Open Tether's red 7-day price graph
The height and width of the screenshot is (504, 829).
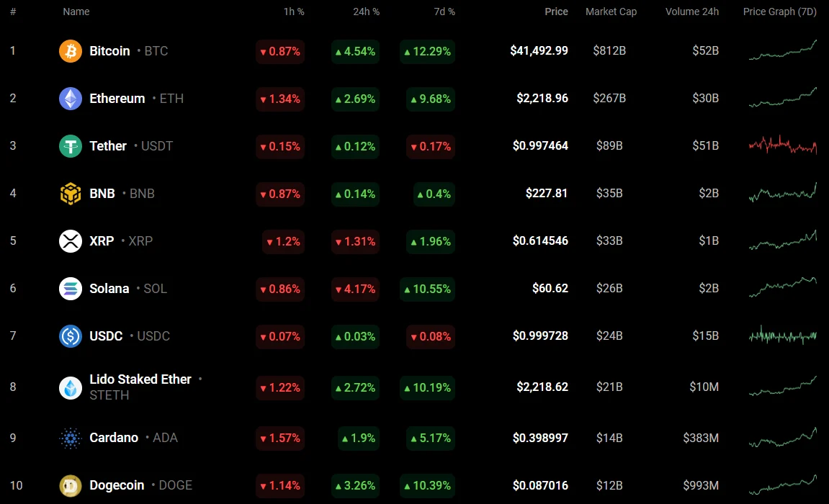pyautogui.click(x=782, y=145)
